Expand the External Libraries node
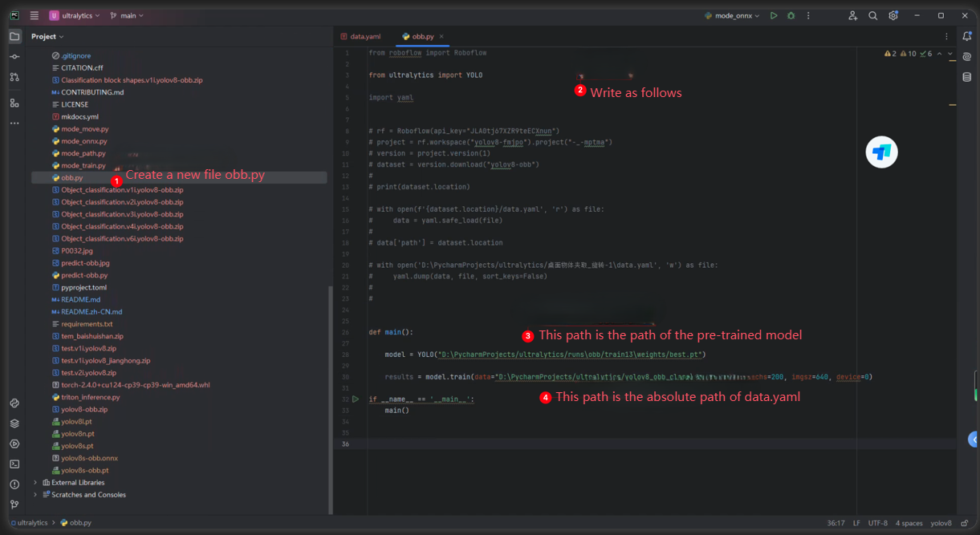 click(x=35, y=483)
